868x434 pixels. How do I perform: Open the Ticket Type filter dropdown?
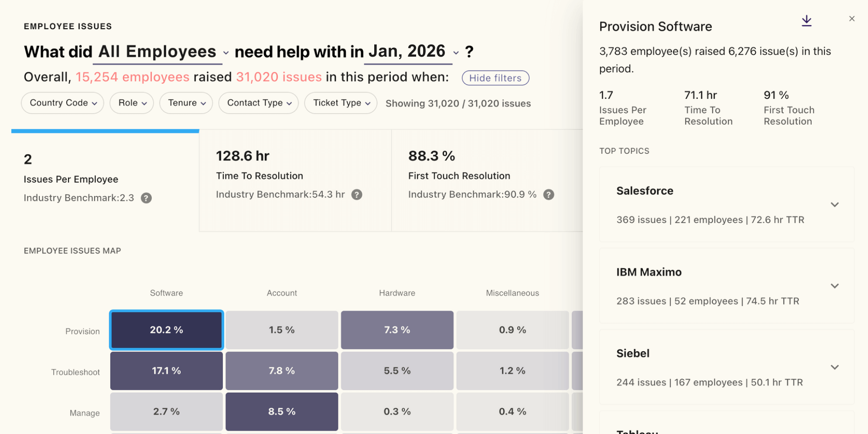point(341,103)
